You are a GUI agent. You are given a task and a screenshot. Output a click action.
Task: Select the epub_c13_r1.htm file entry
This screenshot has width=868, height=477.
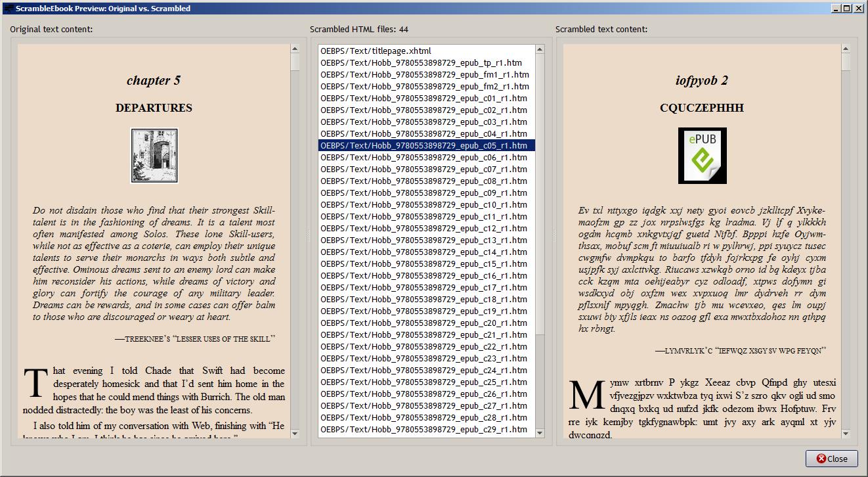tap(427, 240)
